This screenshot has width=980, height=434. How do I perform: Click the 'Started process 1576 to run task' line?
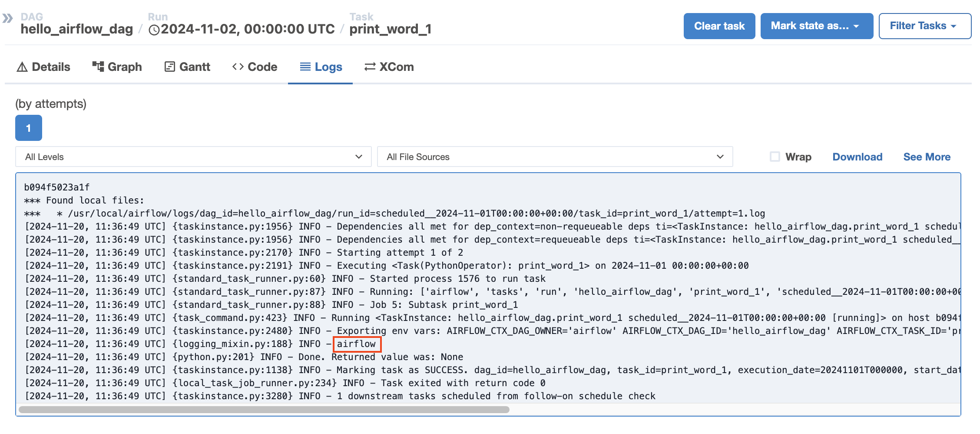coord(285,279)
